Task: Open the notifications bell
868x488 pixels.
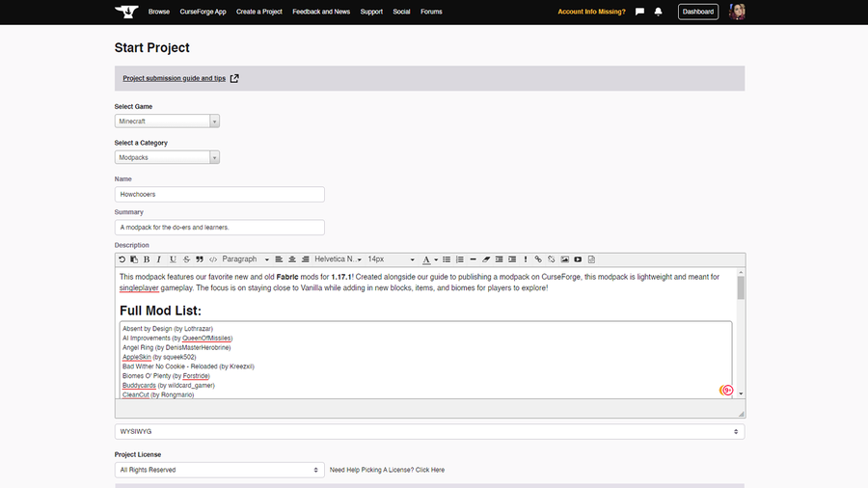Action: pos(659,12)
